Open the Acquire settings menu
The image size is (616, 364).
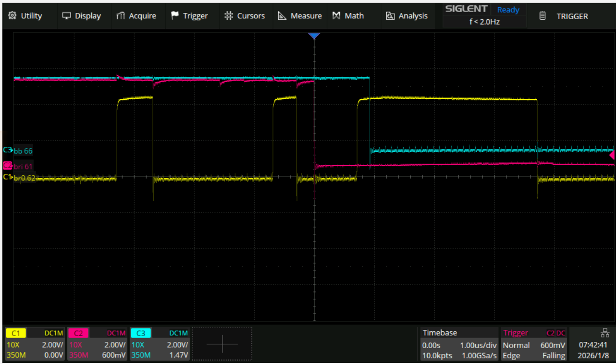point(136,16)
